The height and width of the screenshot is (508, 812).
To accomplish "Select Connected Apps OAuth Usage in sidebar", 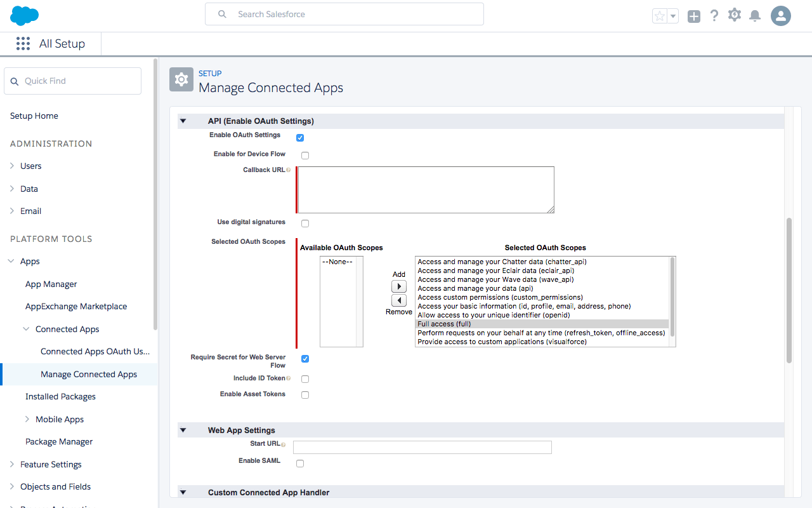I will tap(96, 351).
